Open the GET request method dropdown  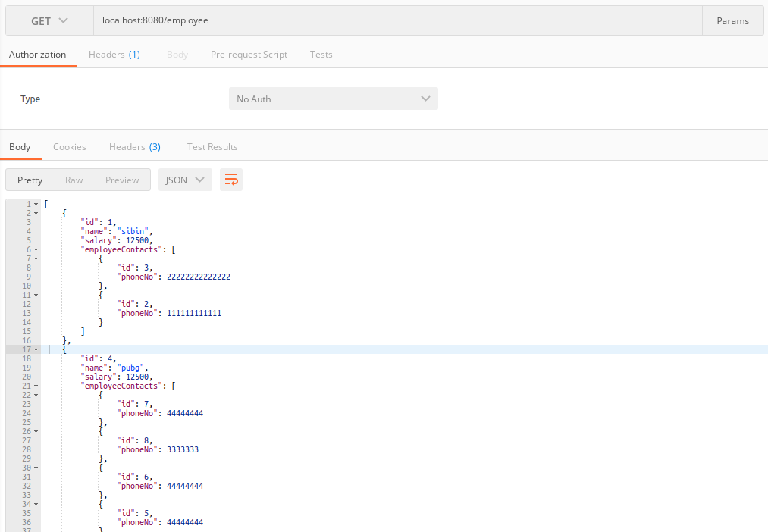pos(48,20)
